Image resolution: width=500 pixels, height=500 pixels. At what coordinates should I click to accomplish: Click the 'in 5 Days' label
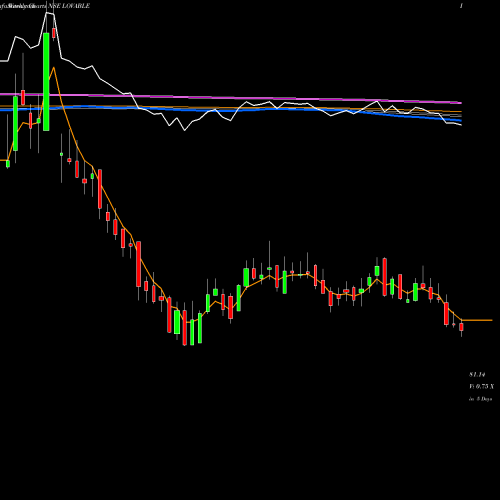click(480, 399)
